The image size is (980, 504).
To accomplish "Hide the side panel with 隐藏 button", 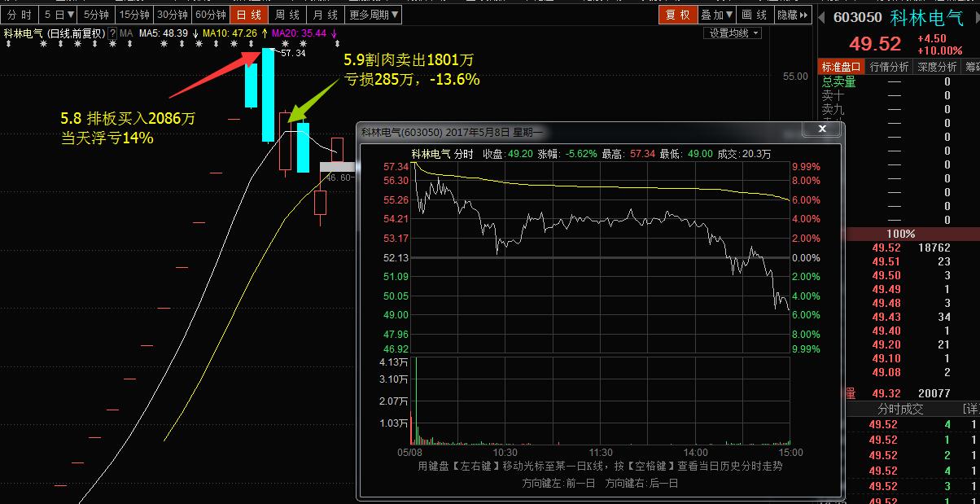I will click(x=793, y=15).
